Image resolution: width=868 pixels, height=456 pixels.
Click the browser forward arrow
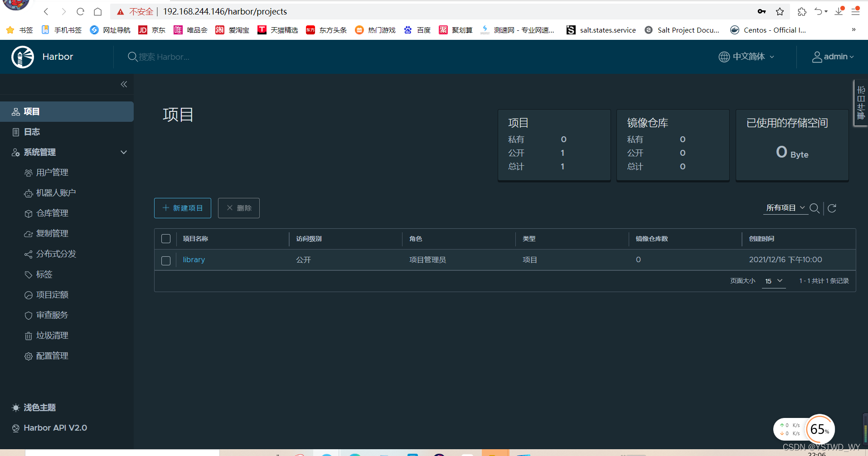63,12
